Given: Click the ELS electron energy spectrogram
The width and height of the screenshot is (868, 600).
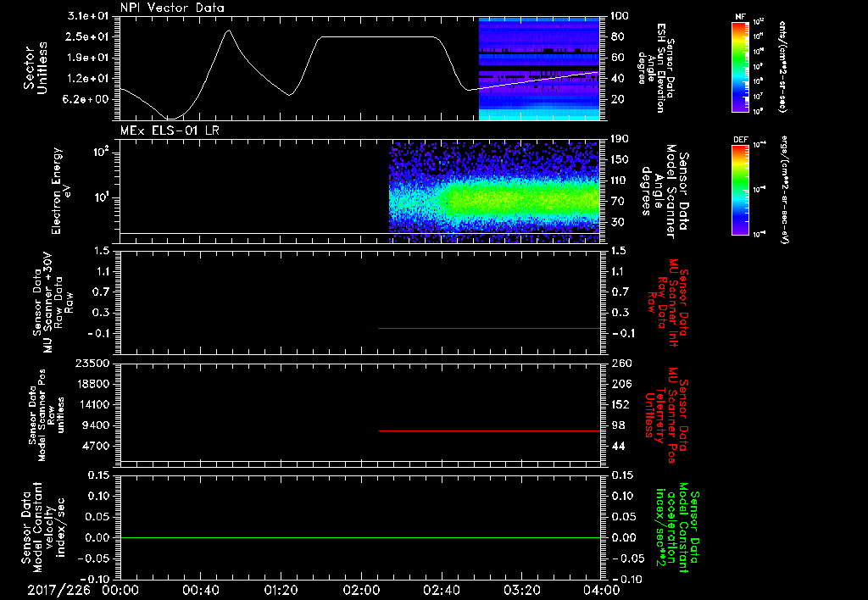Looking at the screenshot, I should pos(494,192).
